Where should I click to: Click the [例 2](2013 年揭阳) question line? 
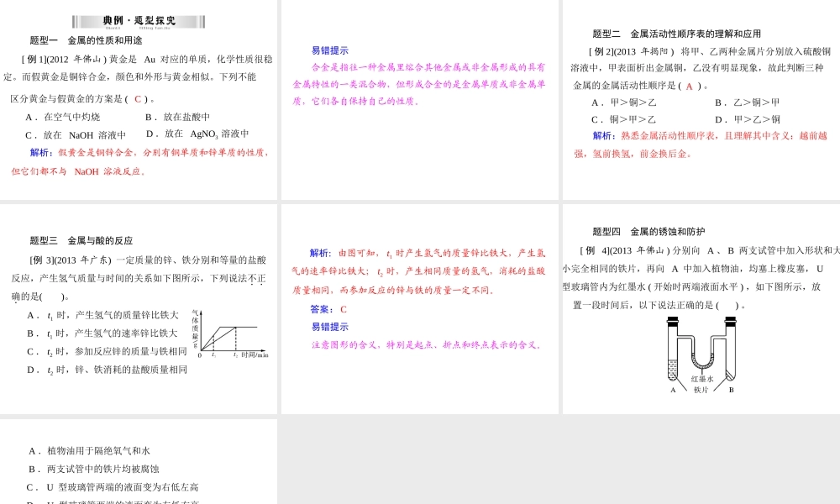click(710, 51)
